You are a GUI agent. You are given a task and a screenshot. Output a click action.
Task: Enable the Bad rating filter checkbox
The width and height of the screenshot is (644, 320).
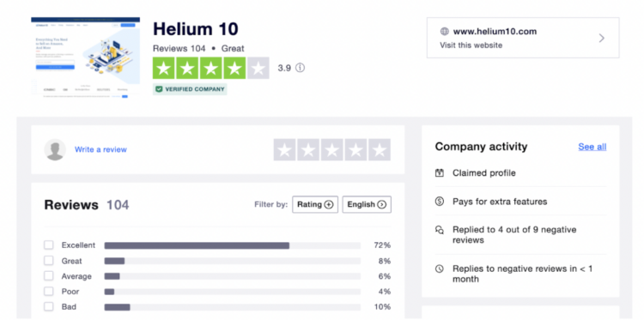pos(49,306)
